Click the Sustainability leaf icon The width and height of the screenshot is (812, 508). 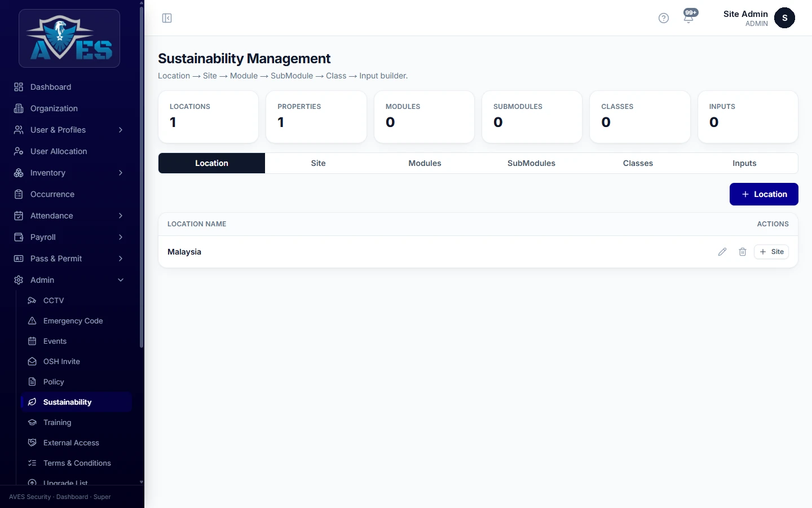pyautogui.click(x=32, y=402)
